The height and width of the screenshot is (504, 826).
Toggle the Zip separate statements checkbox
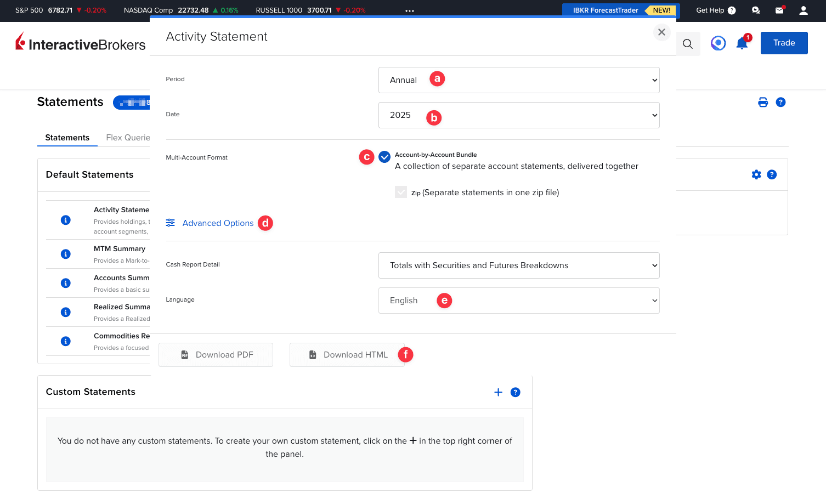pos(401,192)
